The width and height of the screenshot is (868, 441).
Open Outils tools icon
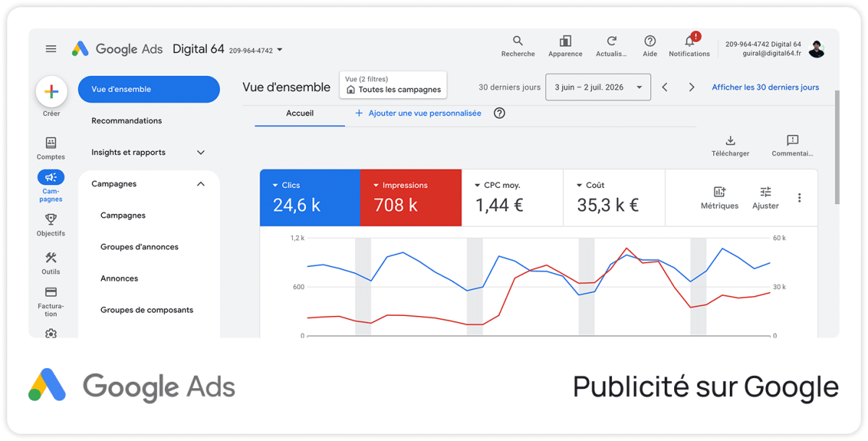point(51,257)
